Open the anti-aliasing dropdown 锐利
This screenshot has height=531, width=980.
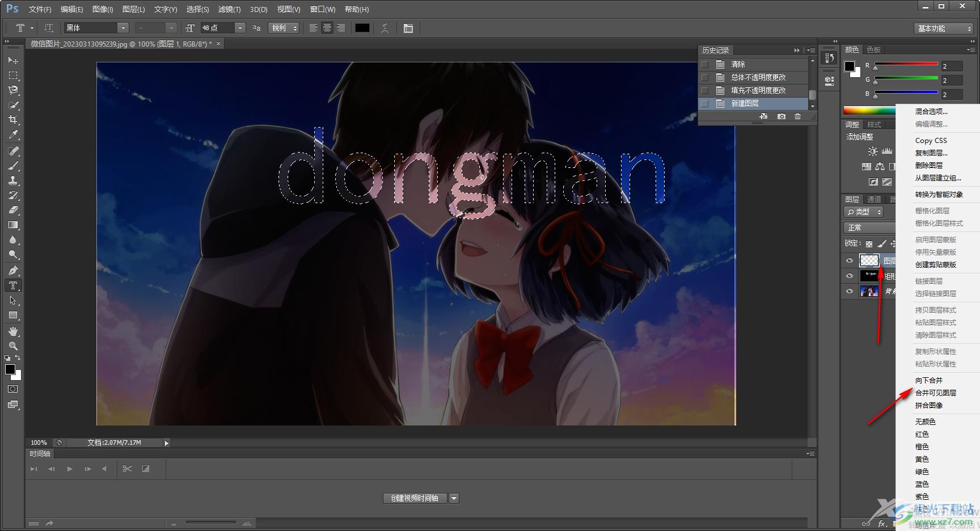(284, 28)
